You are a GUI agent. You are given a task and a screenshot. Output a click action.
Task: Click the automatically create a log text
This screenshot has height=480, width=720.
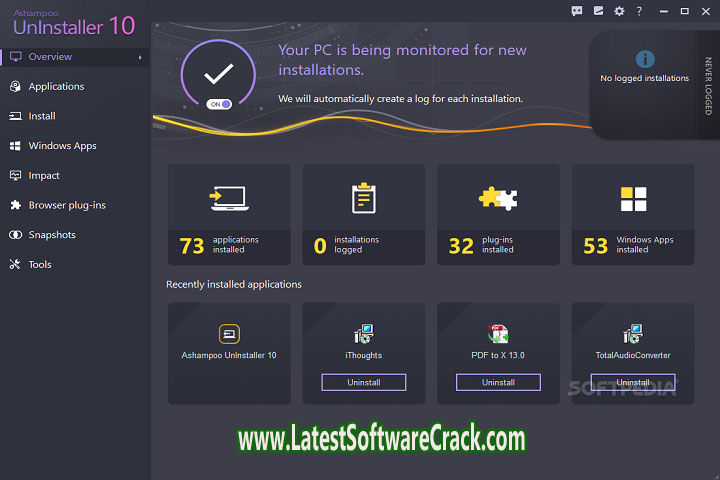[x=400, y=99]
